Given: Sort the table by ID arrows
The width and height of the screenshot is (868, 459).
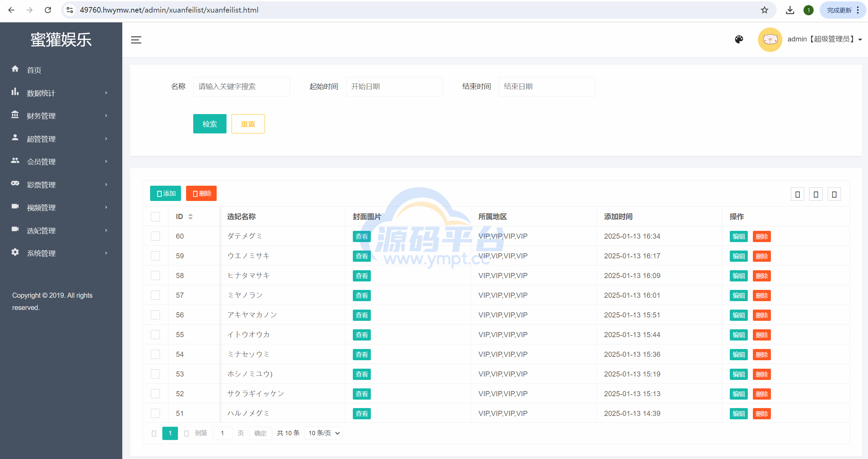Looking at the screenshot, I should coord(191,217).
